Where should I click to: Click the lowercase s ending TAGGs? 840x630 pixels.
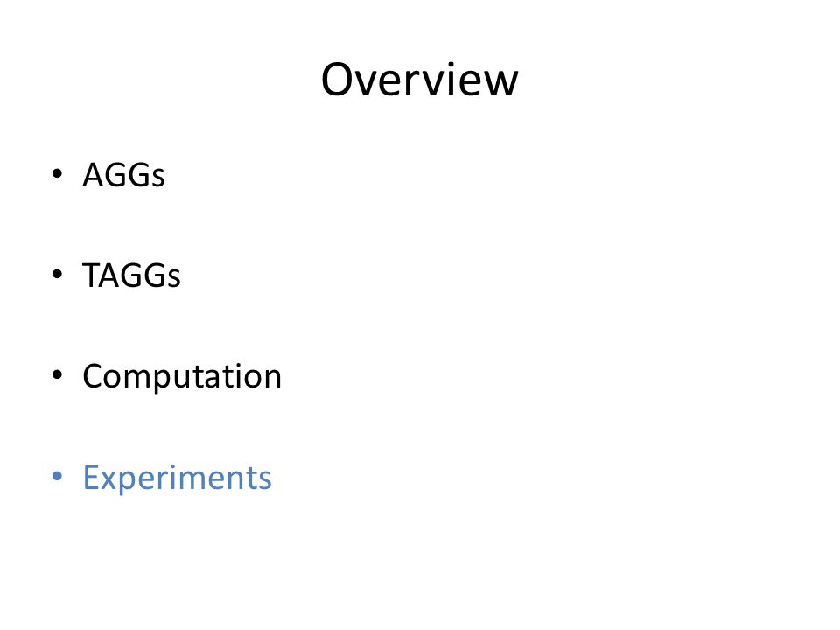pyautogui.click(x=174, y=279)
